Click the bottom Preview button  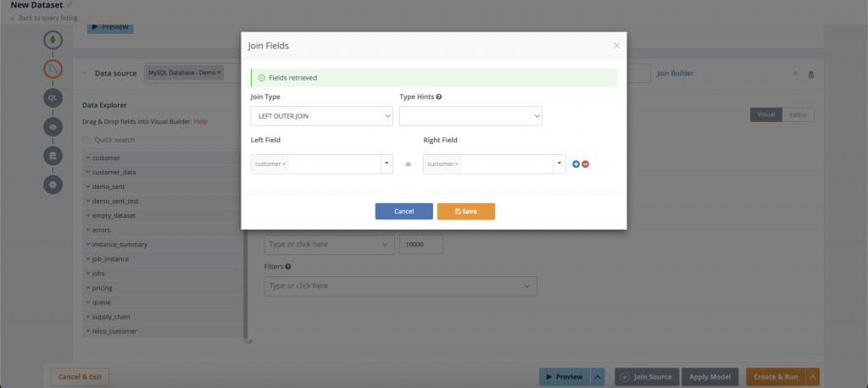coord(565,377)
